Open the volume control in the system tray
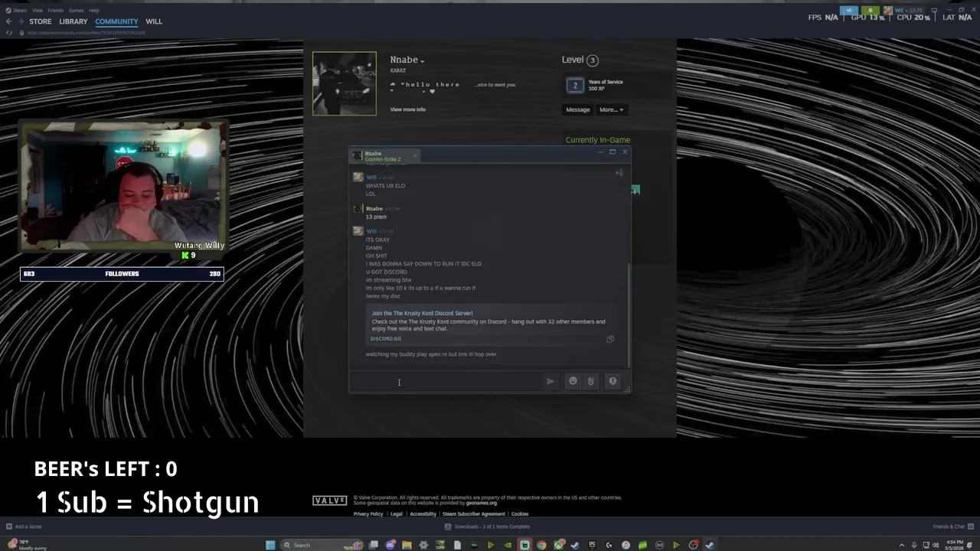 (x=936, y=545)
